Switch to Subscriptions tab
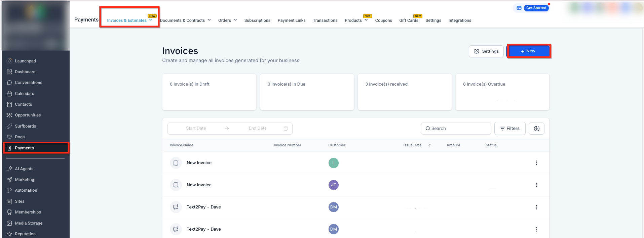 click(257, 20)
